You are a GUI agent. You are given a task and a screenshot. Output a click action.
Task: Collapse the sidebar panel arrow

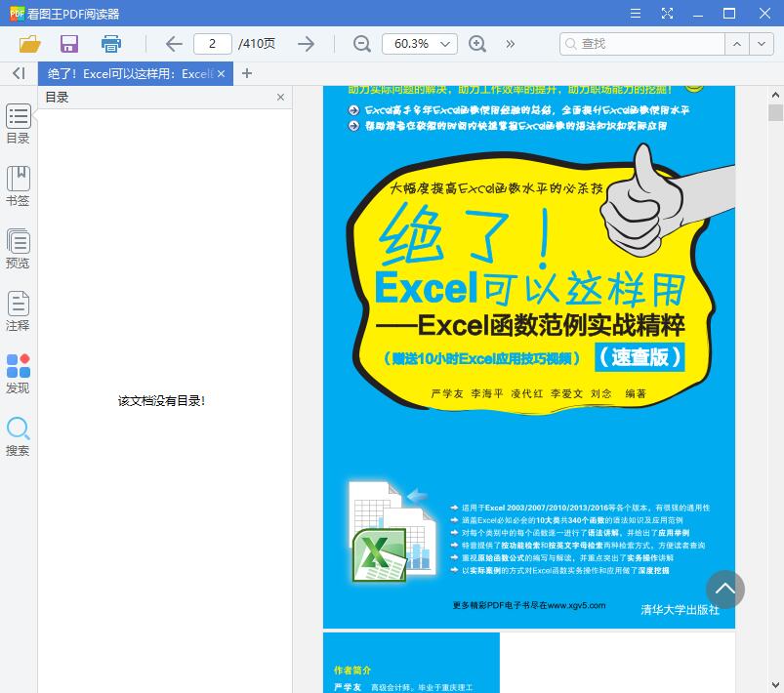tap(19, 73)
